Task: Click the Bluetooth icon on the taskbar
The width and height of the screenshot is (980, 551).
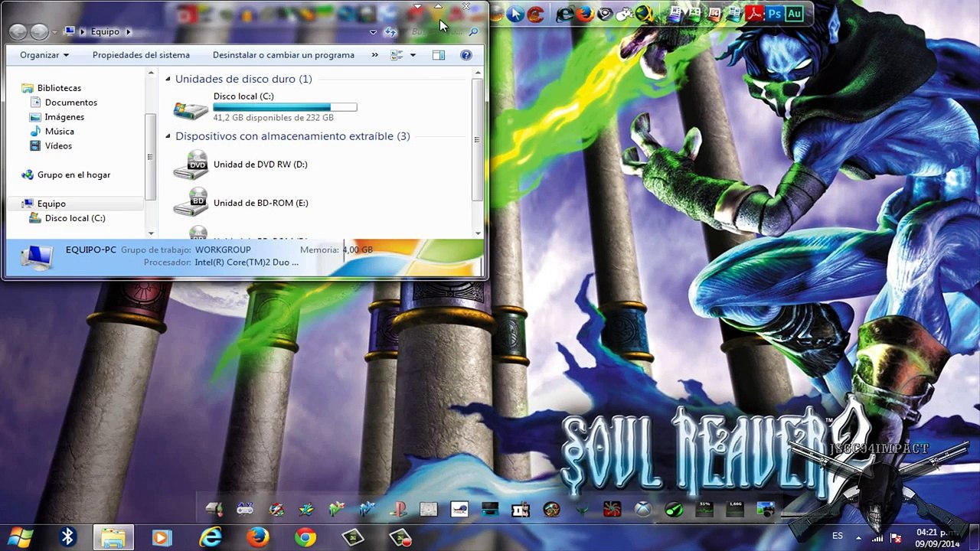Action: coord(67,538)
